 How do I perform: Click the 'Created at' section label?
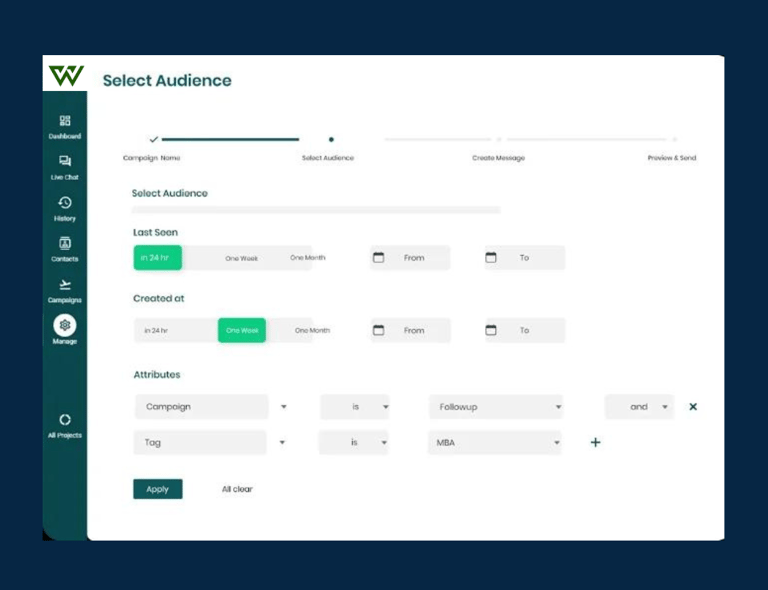tap(159, 298)
